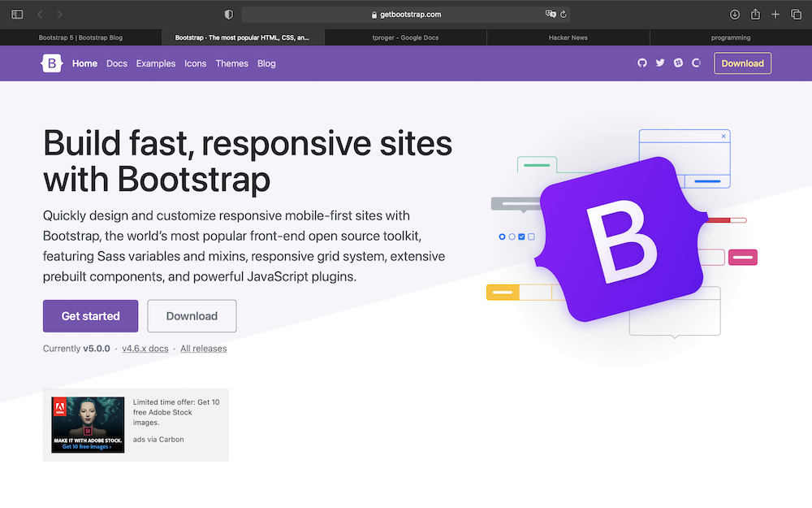Image resolution: width=812 pixels, height=508 pixels.
Task: Show Safari downloads icon
Action: [735, 15]
